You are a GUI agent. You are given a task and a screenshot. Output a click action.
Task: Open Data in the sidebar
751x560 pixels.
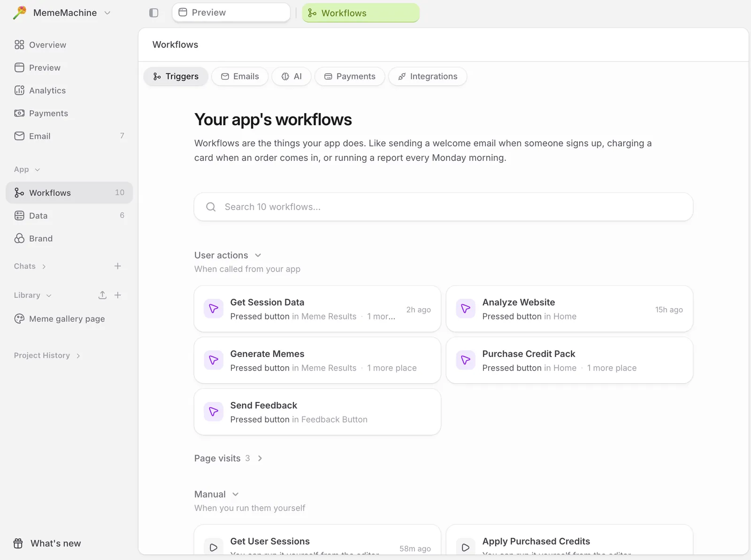tap(69, 216)
